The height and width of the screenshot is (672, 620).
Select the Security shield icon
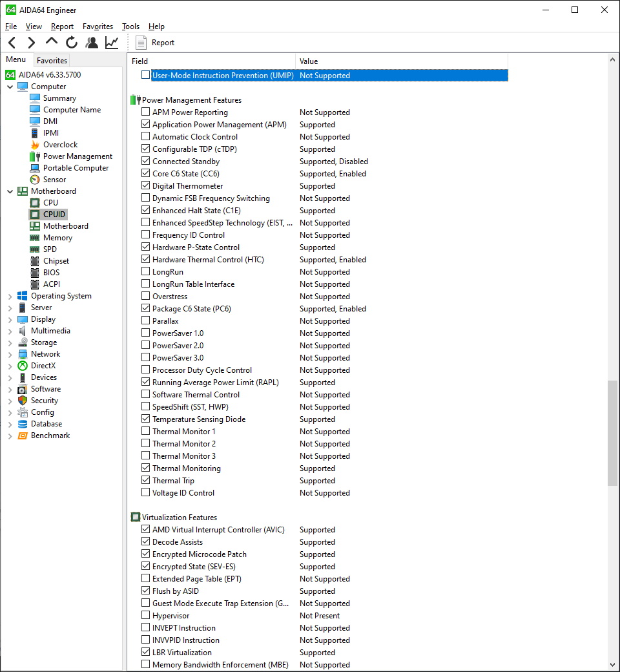tap(22, 400)
